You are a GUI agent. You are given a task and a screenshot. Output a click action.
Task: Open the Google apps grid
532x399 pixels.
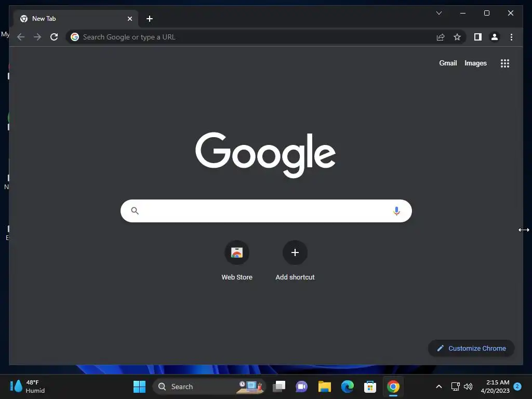pos(505,63)
